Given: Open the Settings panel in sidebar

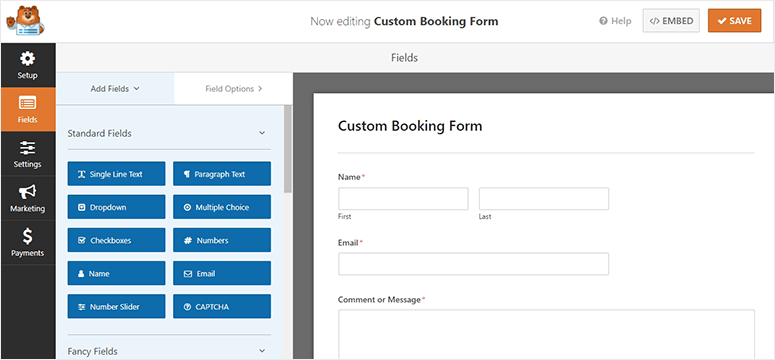Looking at the screenshot, I should 28,154.
